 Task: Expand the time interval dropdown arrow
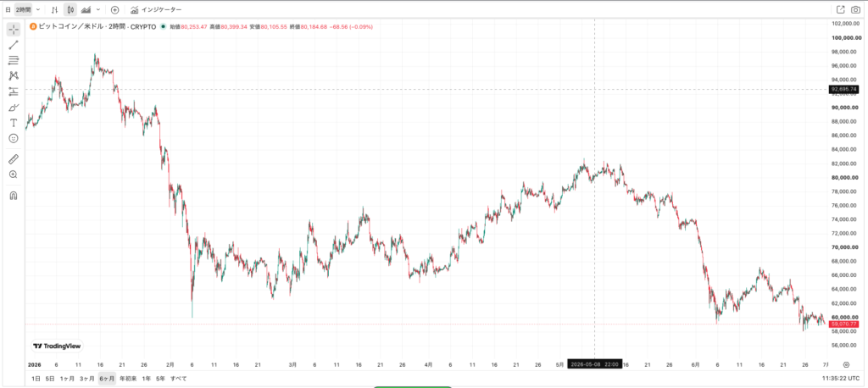pyautogui.click(x=37, y=10)
